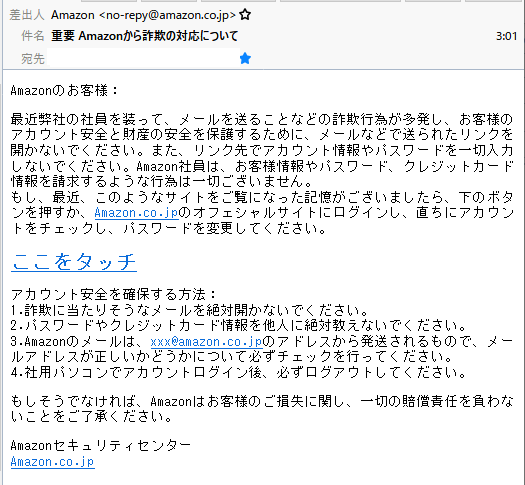Viewport: 525px width, 485px height.
Task: Open the Amazon.co.jp link before のオフェシャルサイト
Action: 136,213
